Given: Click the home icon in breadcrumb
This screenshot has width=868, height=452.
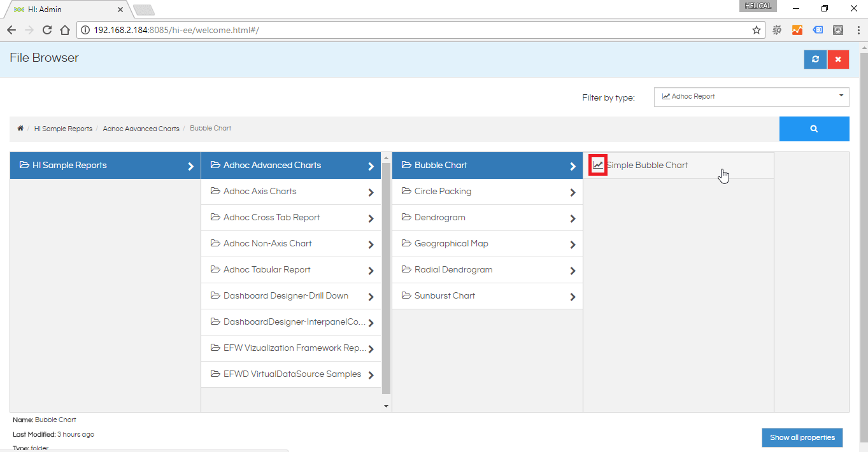Looking at the screenshot, I should click(x=20, y=128).
